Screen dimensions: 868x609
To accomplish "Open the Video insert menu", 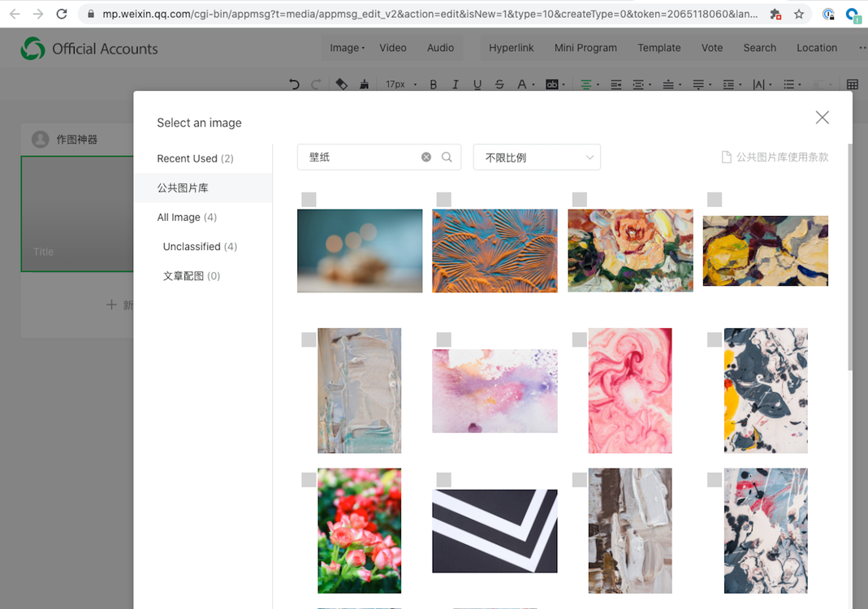I will coord(393,48).
